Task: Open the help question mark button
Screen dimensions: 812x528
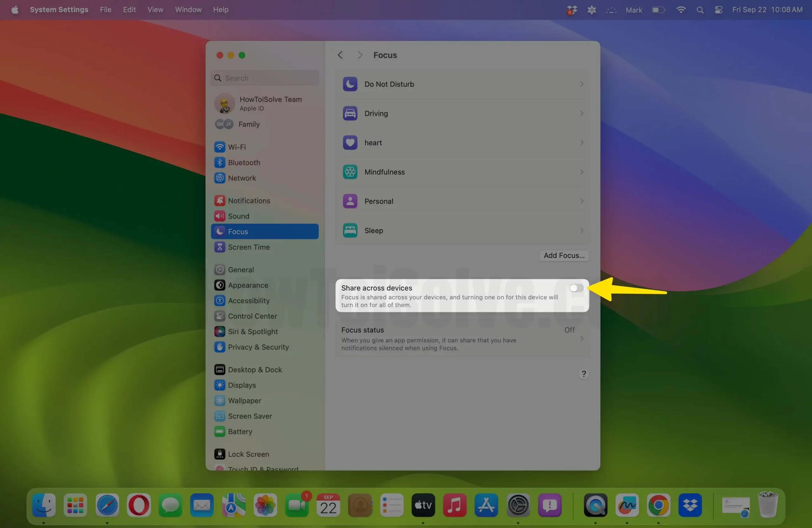Action: tap(583, 374)
